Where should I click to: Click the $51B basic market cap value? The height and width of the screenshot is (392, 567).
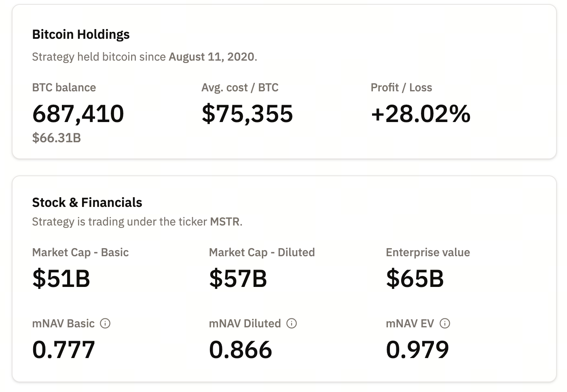[61, 278]
